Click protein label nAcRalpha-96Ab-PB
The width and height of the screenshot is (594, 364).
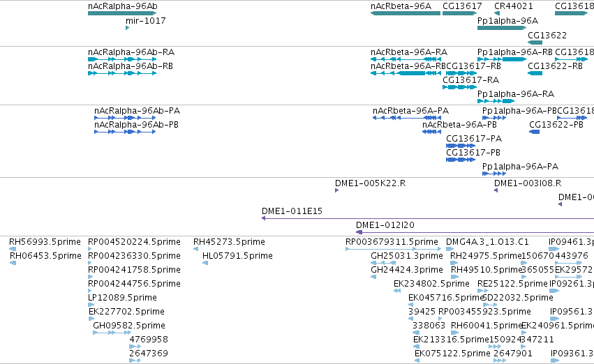(136, 125)
